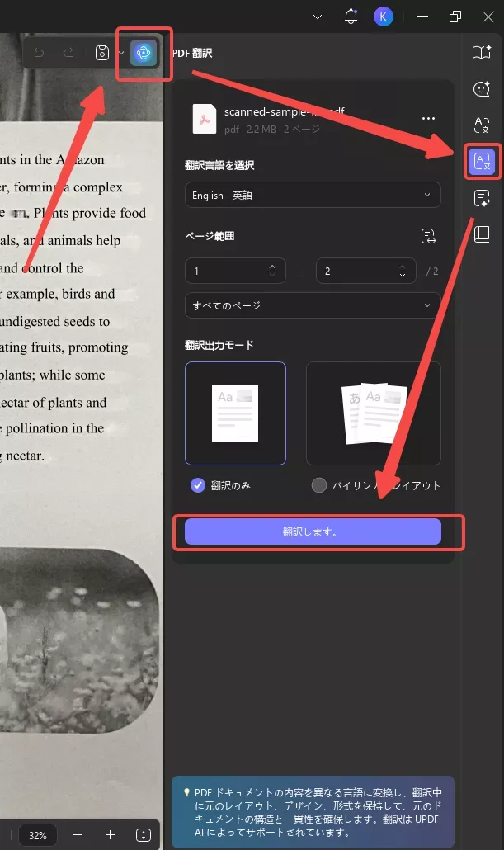Open the K user account avatar
The width and height of the screenshot is (504, 850).
[383, 17]
